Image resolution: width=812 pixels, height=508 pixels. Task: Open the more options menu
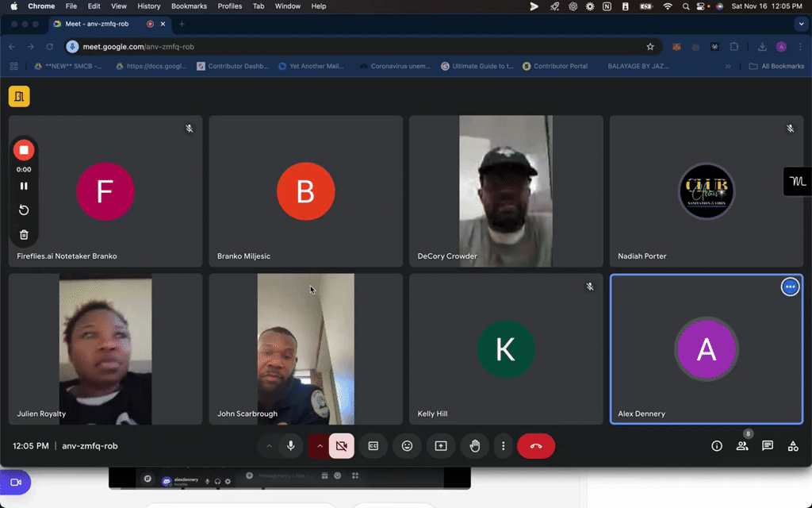tap(503, 446)
